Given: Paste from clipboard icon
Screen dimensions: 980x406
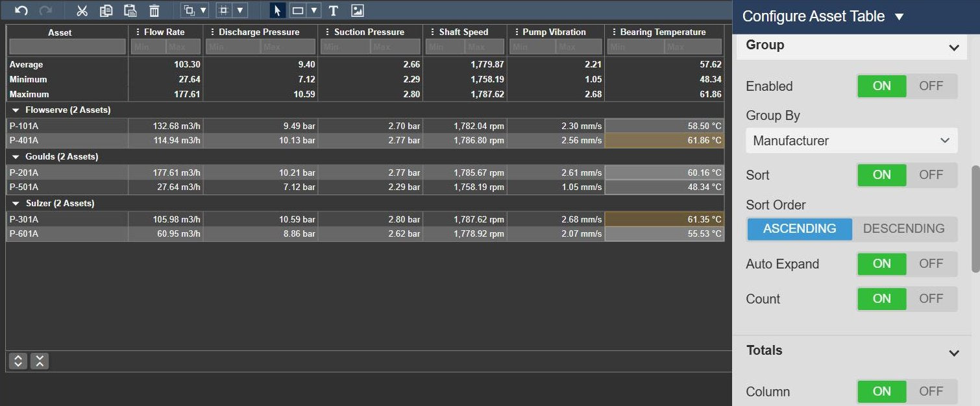Looking at the screenshot, I should [x=130, y=10].
